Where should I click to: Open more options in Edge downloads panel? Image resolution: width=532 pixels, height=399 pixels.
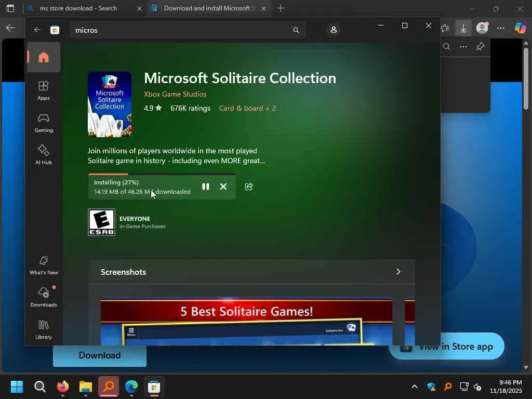pyautogui.click(x=463, y=47)
